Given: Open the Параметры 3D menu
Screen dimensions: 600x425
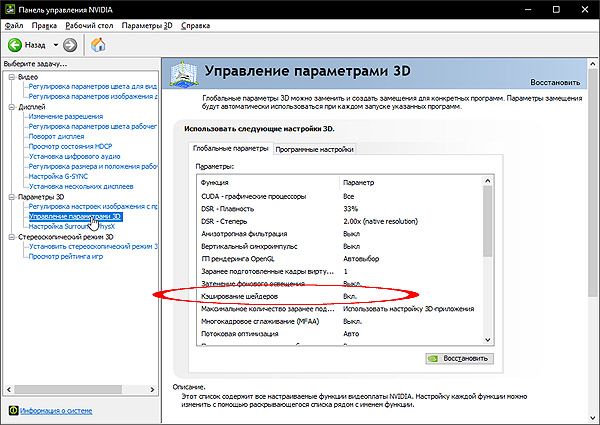Looking at the screenshot, I should [147, 26].
